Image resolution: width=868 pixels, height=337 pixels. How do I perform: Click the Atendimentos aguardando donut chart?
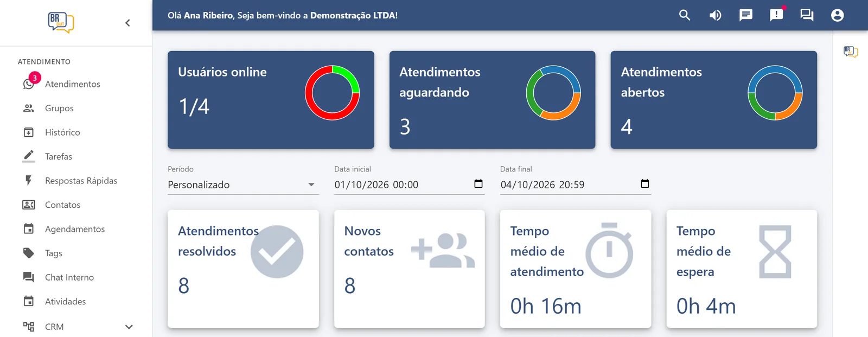pyautogui.click(x=553, y=93)
